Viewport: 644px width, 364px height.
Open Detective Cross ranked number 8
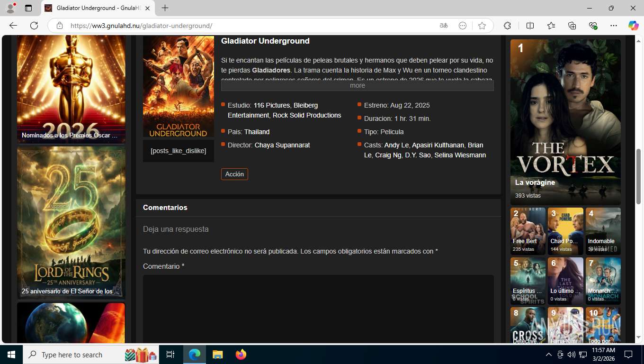click(528, 325)
